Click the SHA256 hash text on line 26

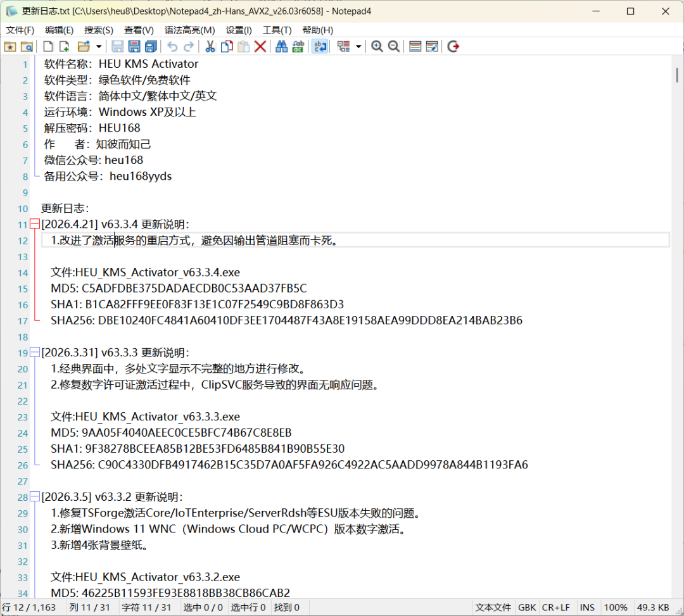point(313,465)
